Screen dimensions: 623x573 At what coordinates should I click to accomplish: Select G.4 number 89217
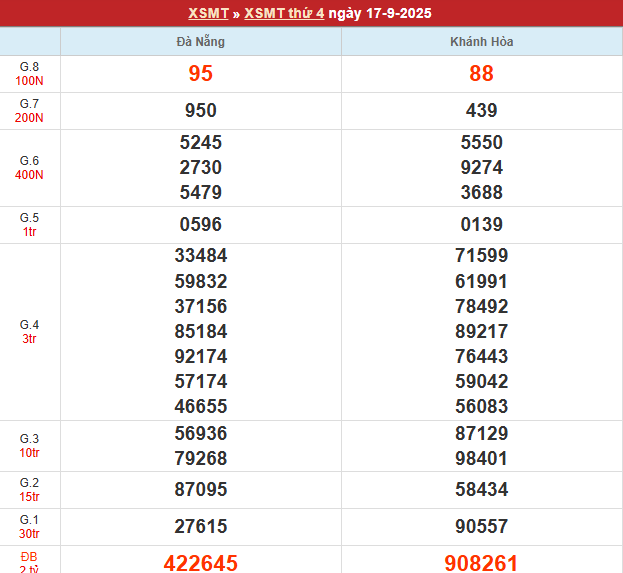(482, 331)
